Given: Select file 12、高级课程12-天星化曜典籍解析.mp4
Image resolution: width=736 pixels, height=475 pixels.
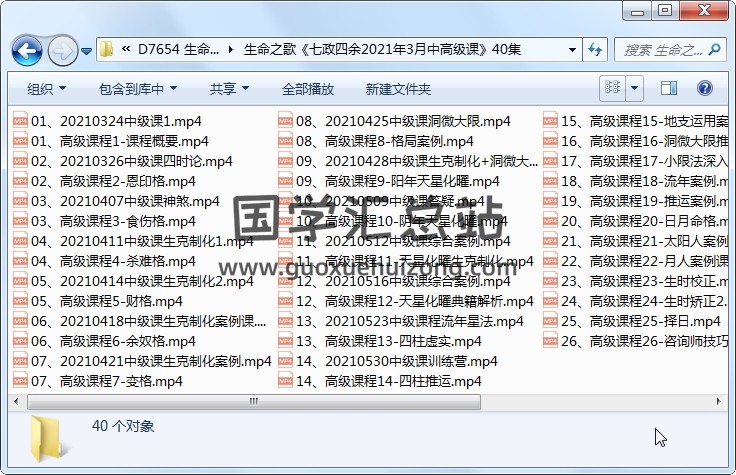Looking at the screenshot, I should (406, 301).
